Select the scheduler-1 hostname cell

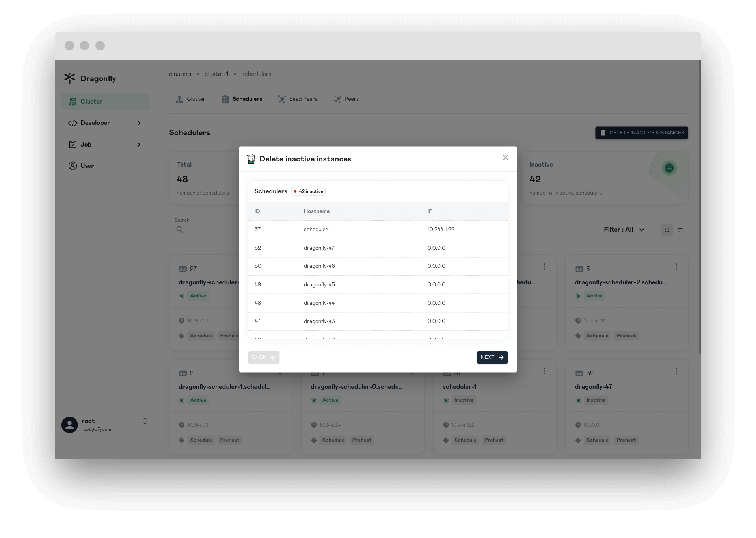pos(318,230)
